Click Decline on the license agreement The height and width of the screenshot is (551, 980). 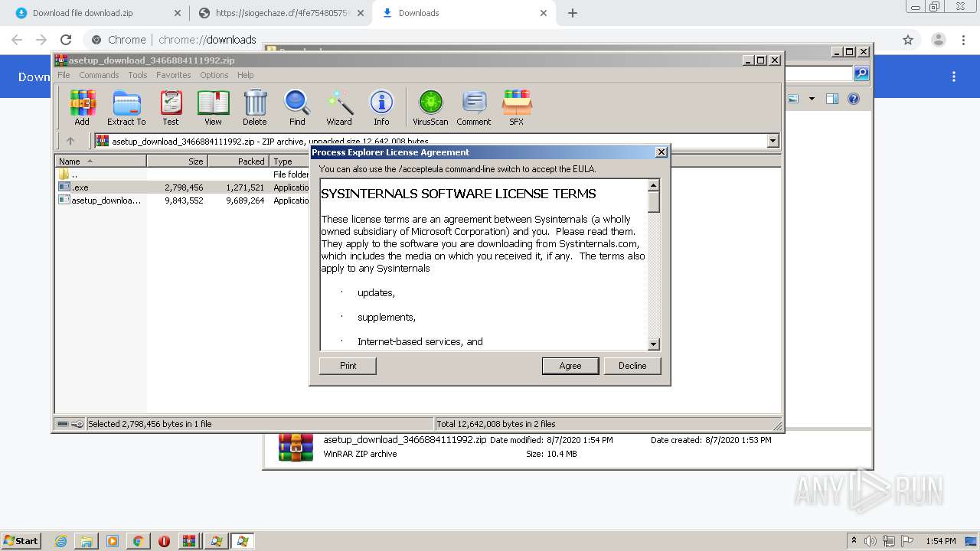tap(632, 366)
